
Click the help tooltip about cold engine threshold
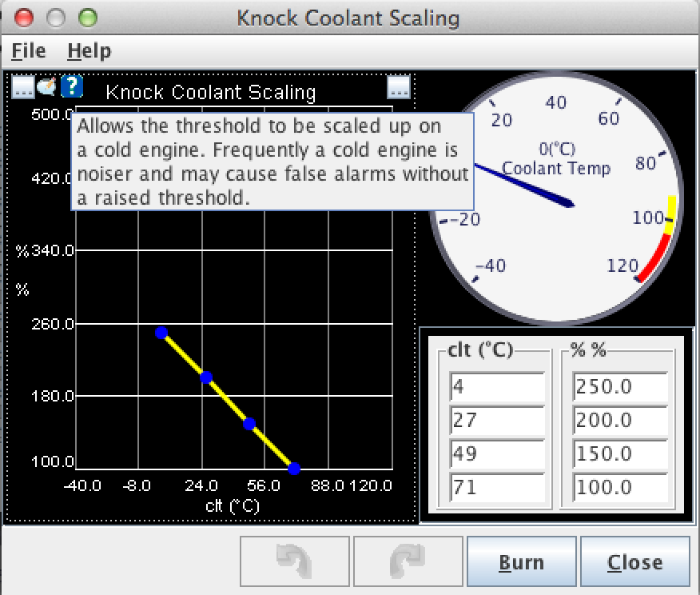[272, 162]
